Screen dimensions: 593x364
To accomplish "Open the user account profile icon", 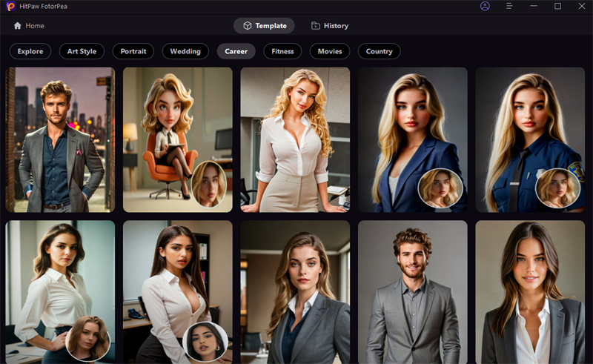I will (x=485, y=6).
